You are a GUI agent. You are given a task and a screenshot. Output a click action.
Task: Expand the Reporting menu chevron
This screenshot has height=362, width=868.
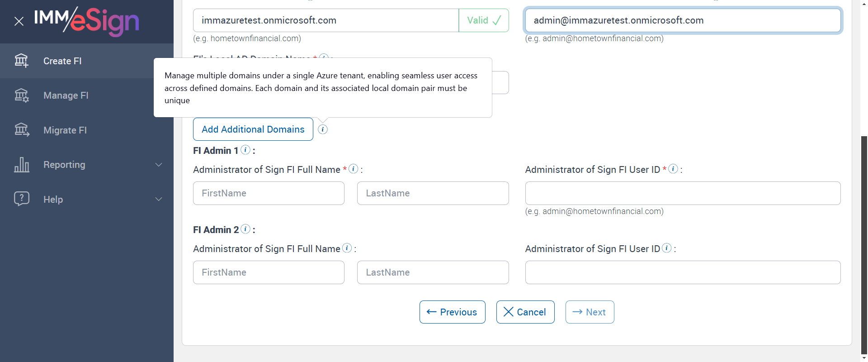pos(159,165)
